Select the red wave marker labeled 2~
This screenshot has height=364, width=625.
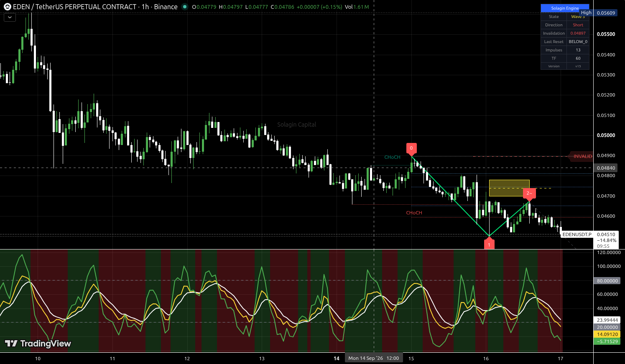[x=529, y=193]
